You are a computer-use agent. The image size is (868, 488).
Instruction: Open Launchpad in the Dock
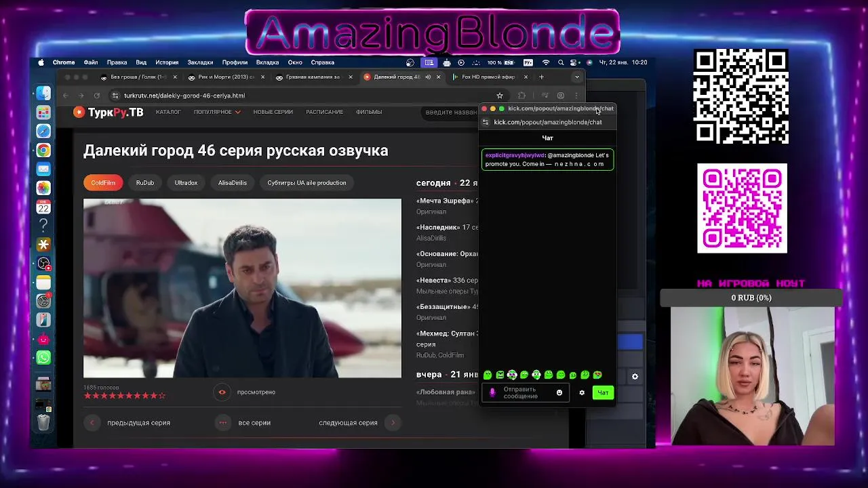tap(43, 113)
